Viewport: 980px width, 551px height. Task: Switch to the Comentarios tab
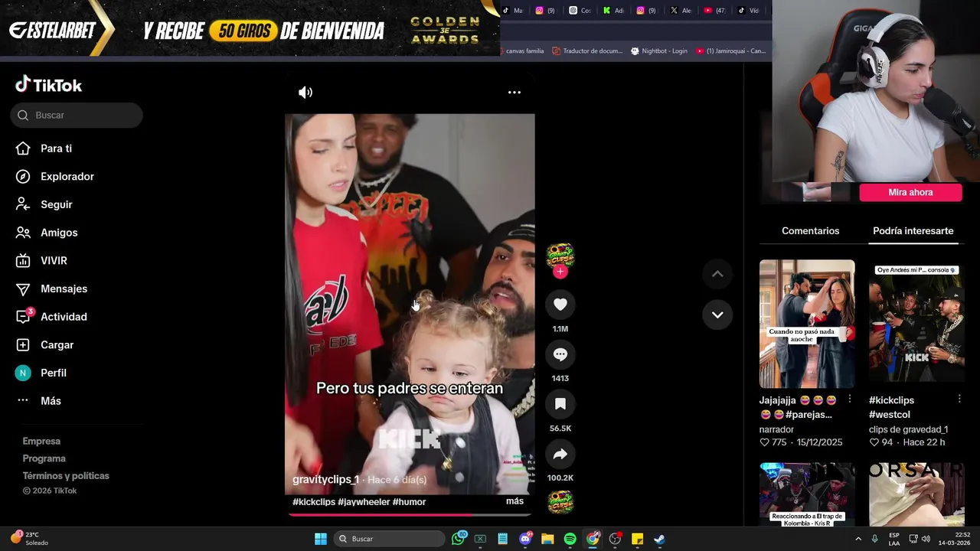click(x=810, y=231)
